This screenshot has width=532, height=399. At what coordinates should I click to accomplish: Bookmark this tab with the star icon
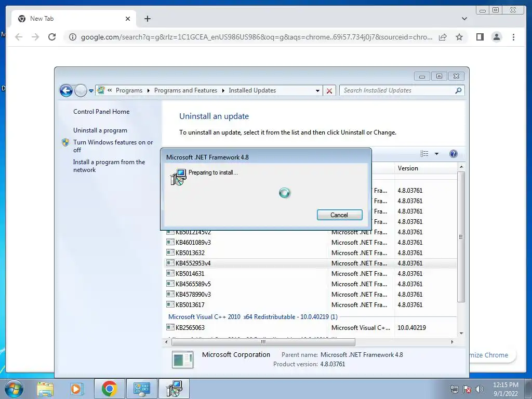459,37
